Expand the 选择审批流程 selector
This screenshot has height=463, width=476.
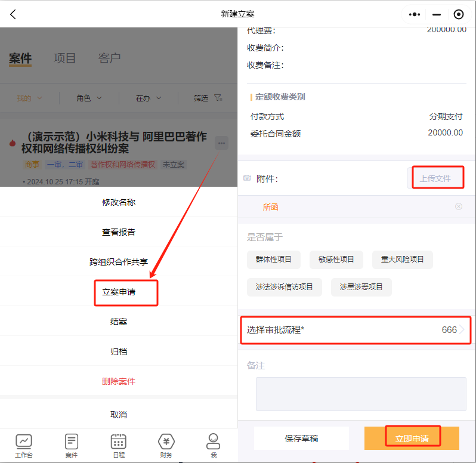[x=356, y=330]
